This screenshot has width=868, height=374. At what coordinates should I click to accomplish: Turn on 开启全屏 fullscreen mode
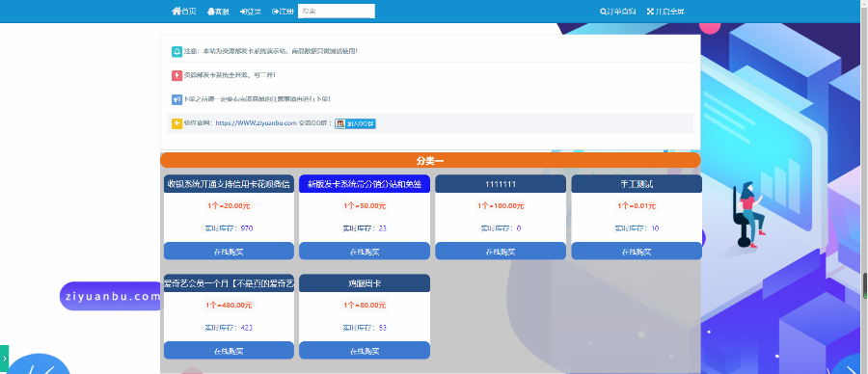pyautogui.click(x=665, y=11)
